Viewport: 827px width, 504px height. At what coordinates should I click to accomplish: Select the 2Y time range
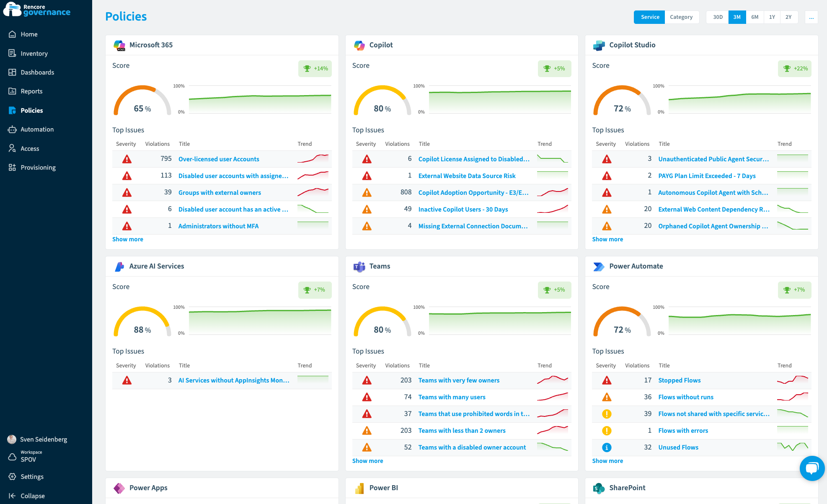click(789, 17)
